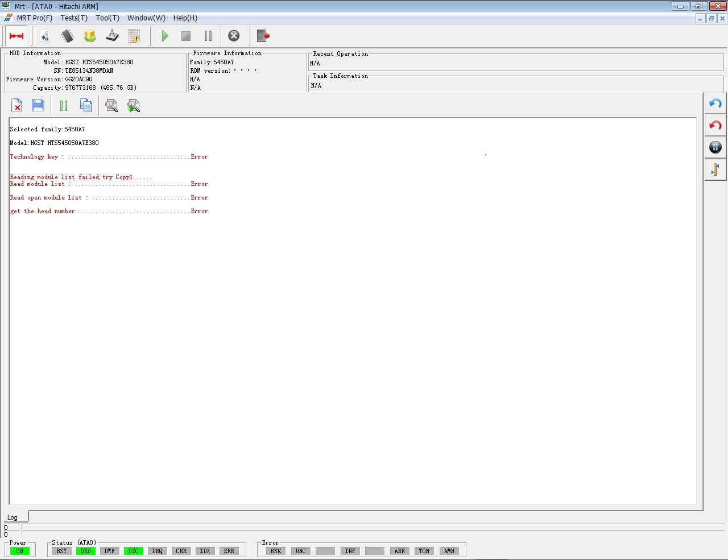Screen dimensions: 728x560
Task: Click the red connector icon in main toolbar
Action: coord(16,36)
